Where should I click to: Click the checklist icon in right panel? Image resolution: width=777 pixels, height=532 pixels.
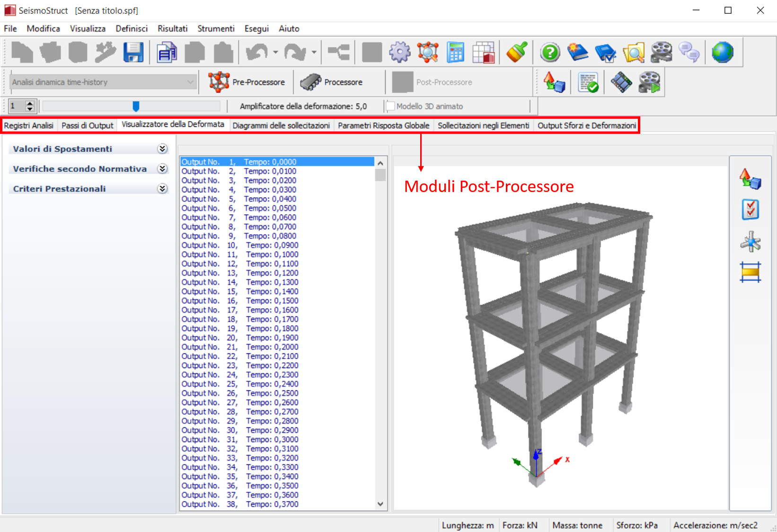click(x=751, y=209)
